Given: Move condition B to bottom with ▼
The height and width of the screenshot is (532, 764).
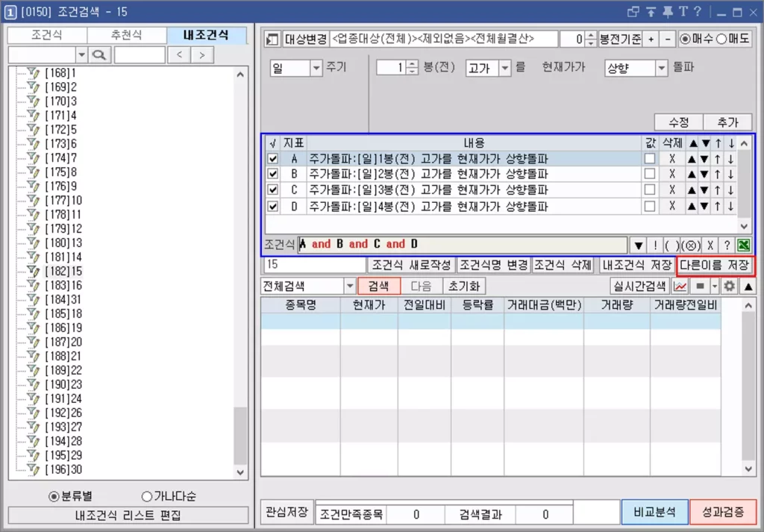Looking at the screenshot, I should (x=704, y=175).
